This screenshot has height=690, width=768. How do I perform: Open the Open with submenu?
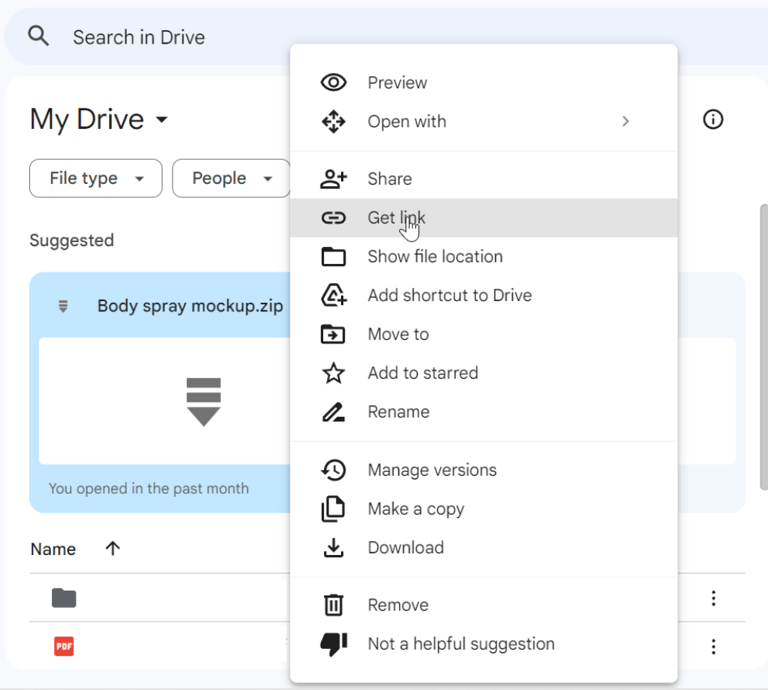[483, 121]
